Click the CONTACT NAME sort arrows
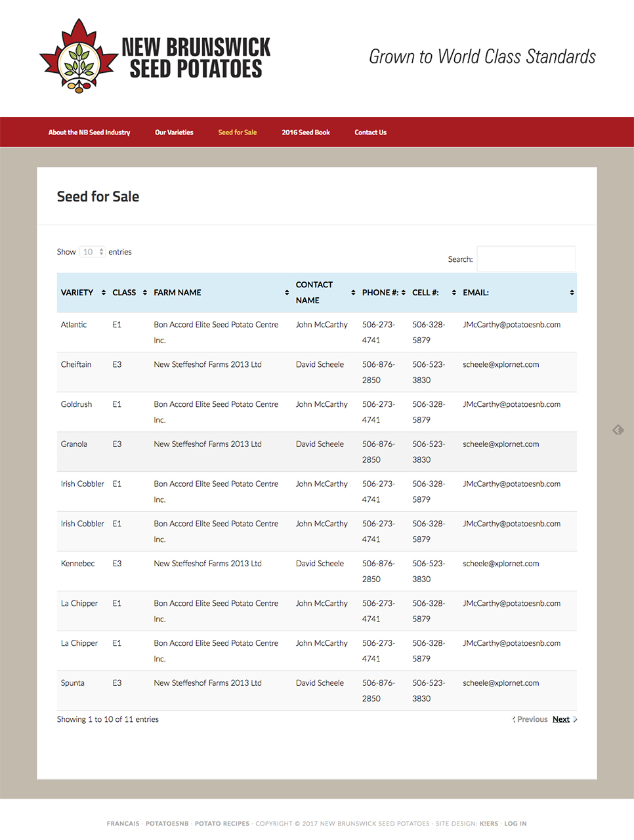Viewport: 634px width, 840px height. [x=353, y=293]
